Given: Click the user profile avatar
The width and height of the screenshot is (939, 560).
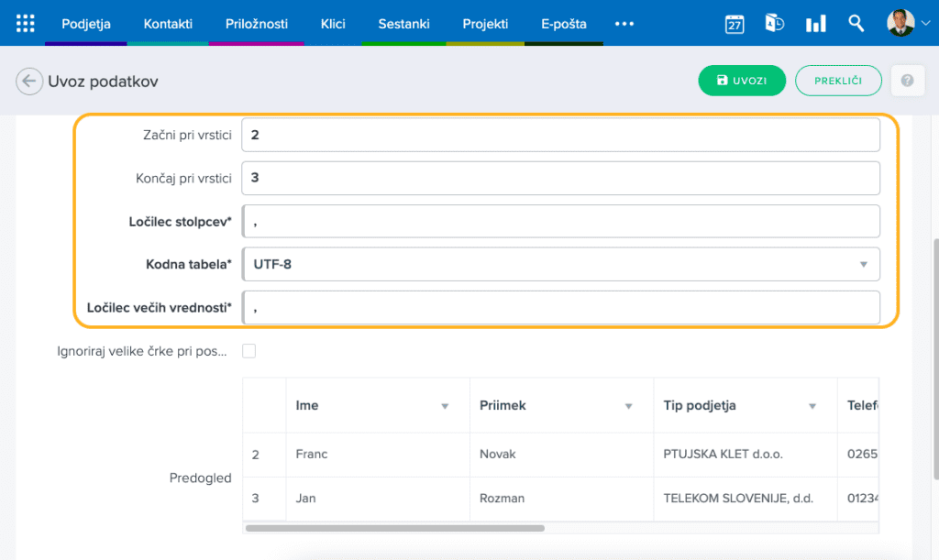Looking at the screenshot, I should tap(900, 24).
